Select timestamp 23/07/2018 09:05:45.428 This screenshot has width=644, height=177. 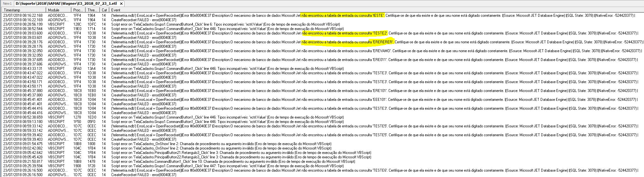(23, 157)
